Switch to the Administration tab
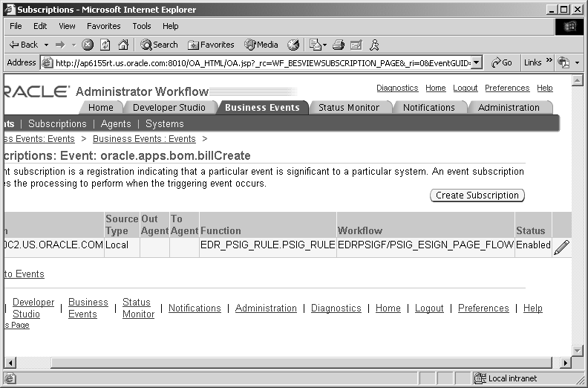The image size is (588, 388). [x=509, y=108]
